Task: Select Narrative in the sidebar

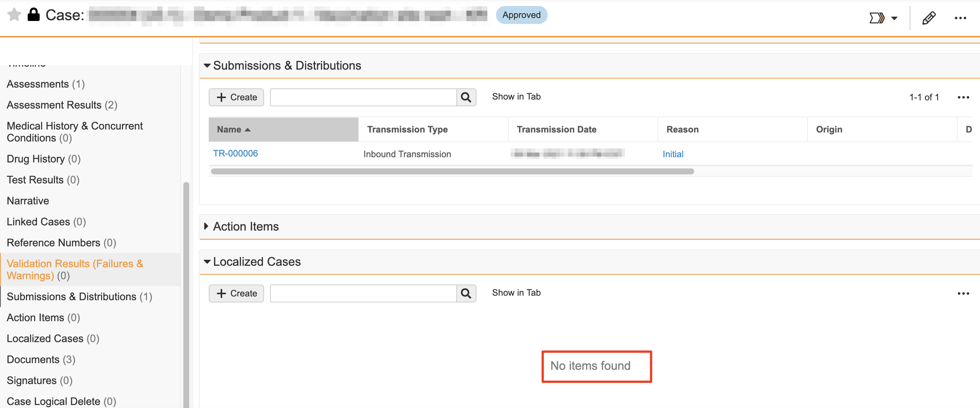Action: click(28, 201)
